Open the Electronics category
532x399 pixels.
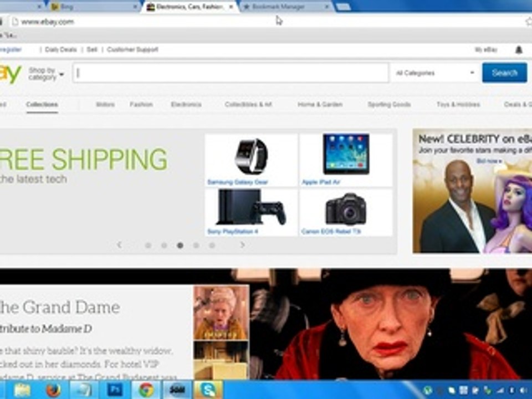pos(186,105)
